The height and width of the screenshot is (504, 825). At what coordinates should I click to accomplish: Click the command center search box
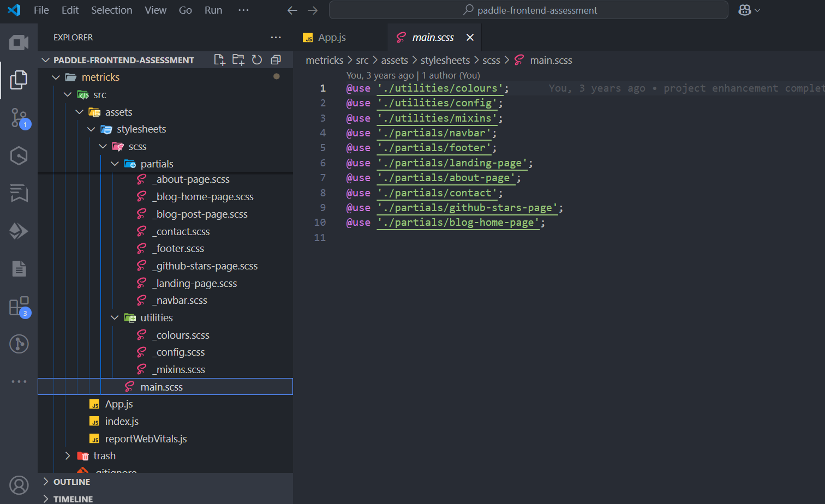(528, 10)
